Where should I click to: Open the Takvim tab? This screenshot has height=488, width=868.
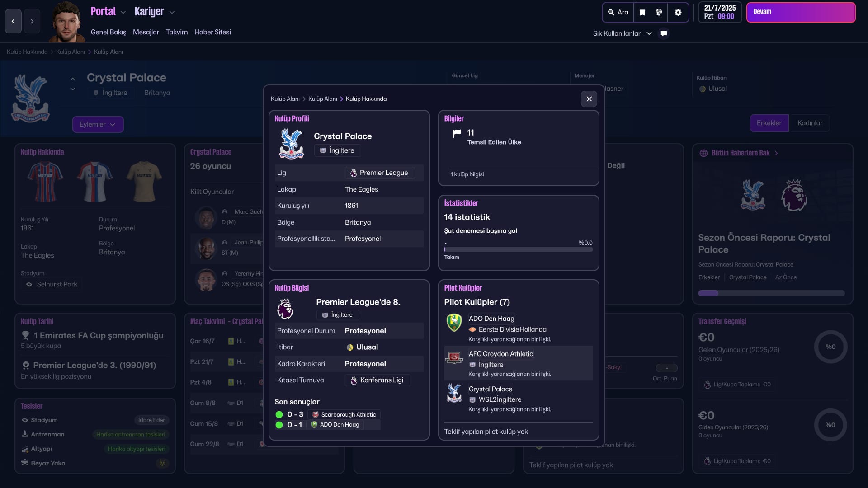click(176, 32)
